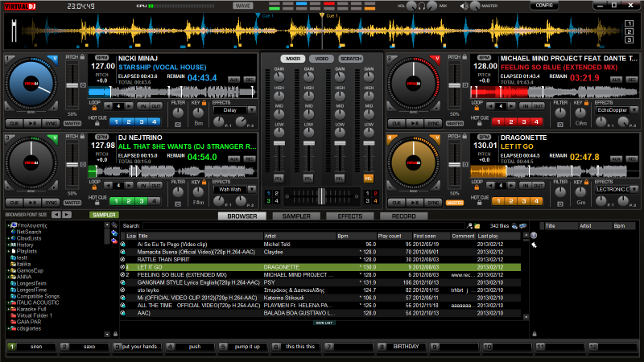Increase browser font size arrow
644x362 pixels.
pyautogui.click(x=67, y=215)
